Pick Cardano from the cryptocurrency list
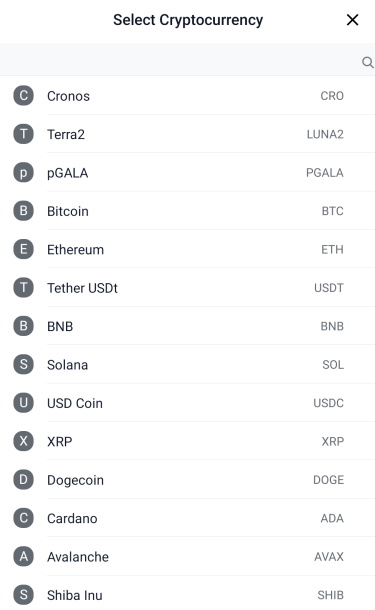375x610 pixels. point(188,518)
